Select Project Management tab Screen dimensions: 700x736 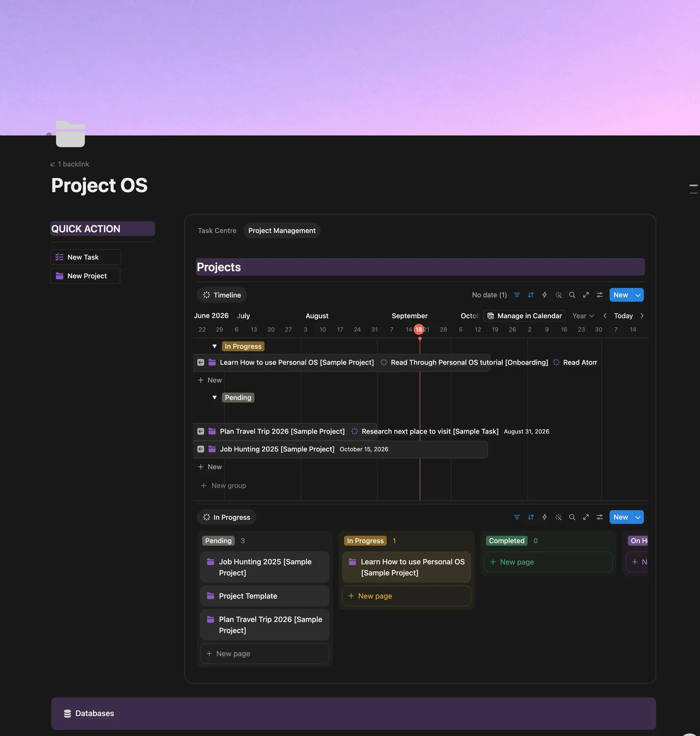[282, 231]
